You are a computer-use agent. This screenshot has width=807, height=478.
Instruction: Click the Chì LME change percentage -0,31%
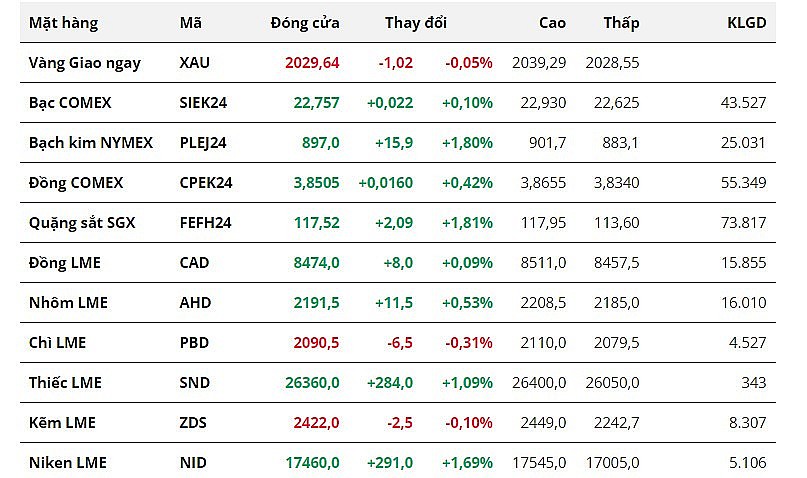pyautogui.click(x=469, y=343)
